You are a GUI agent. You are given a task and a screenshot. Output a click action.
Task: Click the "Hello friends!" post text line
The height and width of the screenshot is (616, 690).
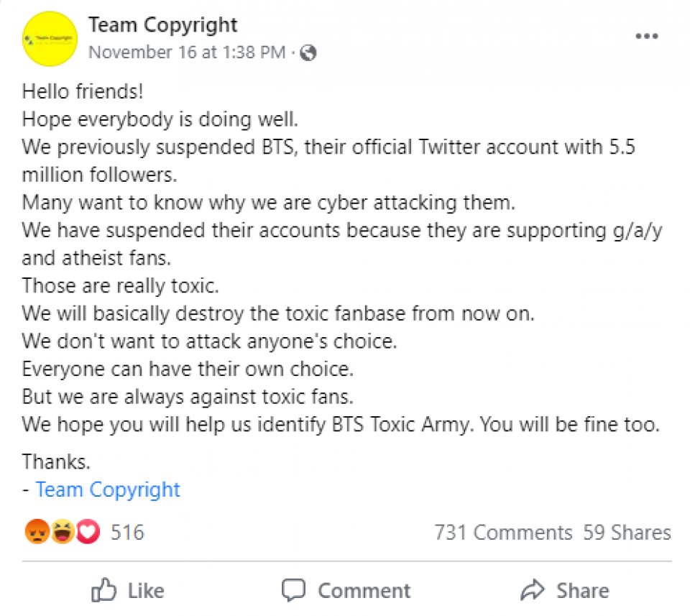click(83, 91)
